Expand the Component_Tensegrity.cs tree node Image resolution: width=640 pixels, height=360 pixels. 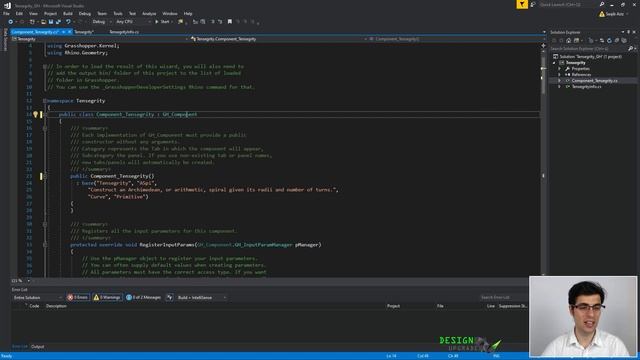click(x=560, y=81)
